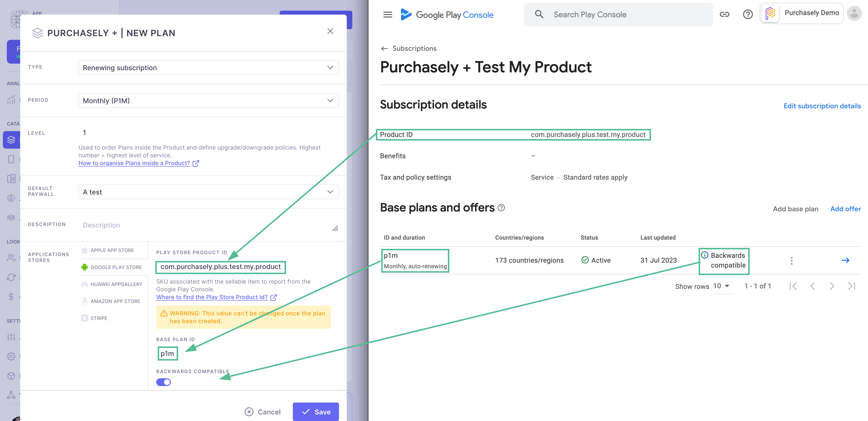Open Edit subscription details link

coord(822,106)
